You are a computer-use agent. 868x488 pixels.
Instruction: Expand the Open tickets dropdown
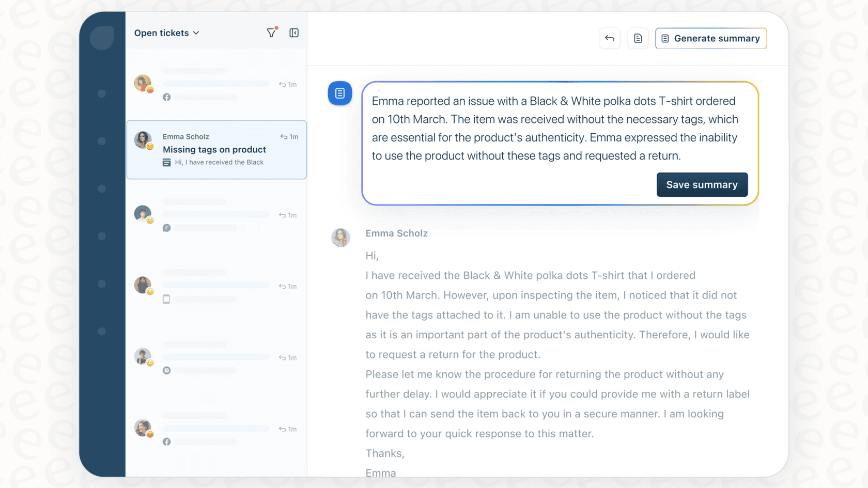pos(166,33)
